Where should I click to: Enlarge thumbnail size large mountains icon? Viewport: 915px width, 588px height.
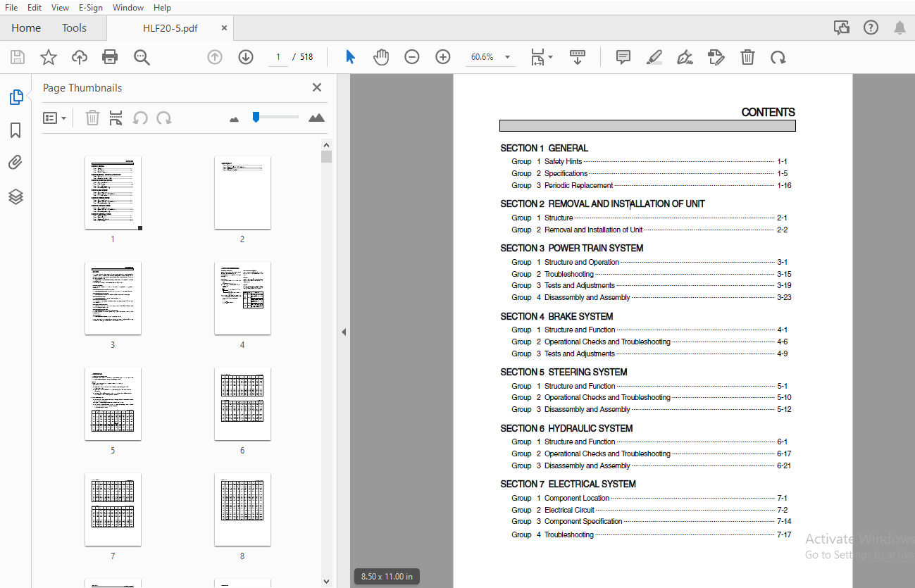tap(317, 118)
